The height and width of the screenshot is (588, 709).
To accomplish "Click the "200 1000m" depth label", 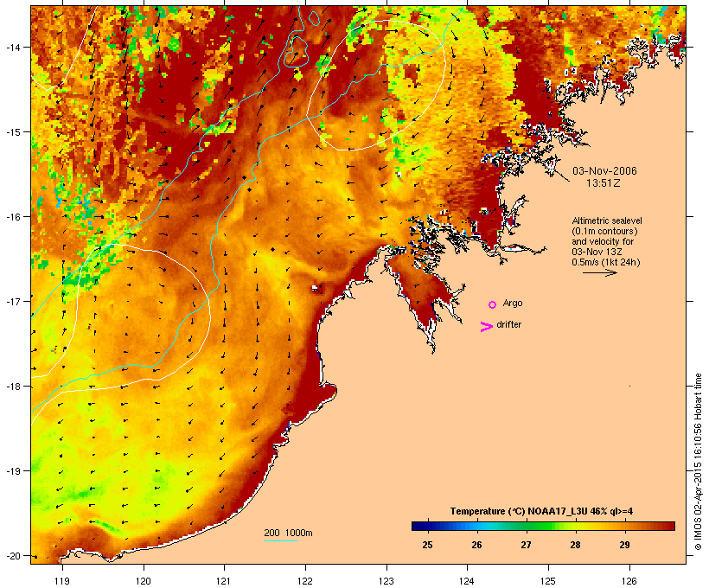I will [288, 533].
